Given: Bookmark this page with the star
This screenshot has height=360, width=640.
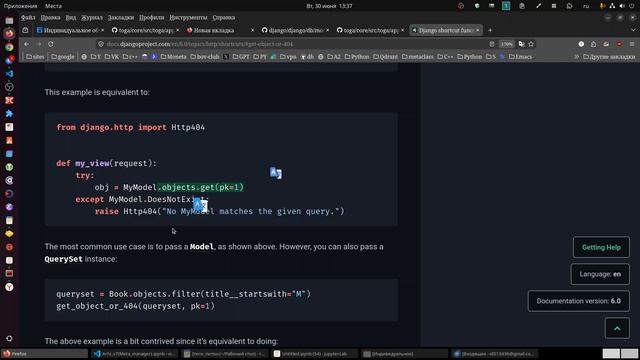Looking at the screenshot, I should pyautogui.click(x=531, y=44).
